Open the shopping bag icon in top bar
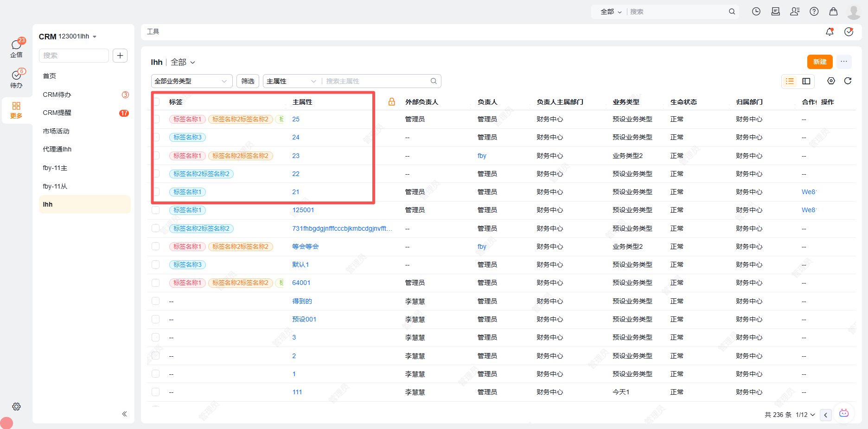This screenshot has width=868, height=429. pos(833,11)
